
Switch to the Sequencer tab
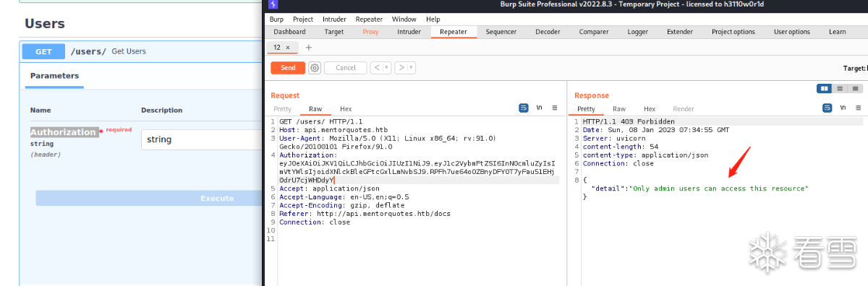click(x=501, y=32)
